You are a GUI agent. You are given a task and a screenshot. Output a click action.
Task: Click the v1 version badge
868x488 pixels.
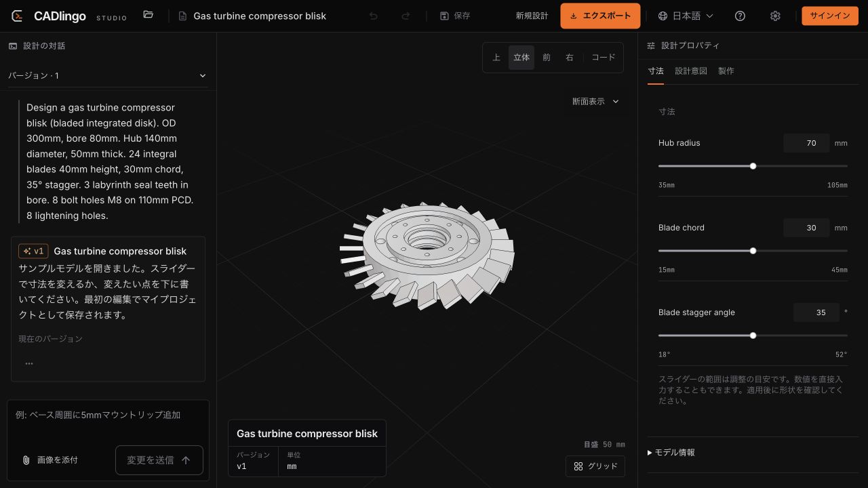click(x=33, y=251)
